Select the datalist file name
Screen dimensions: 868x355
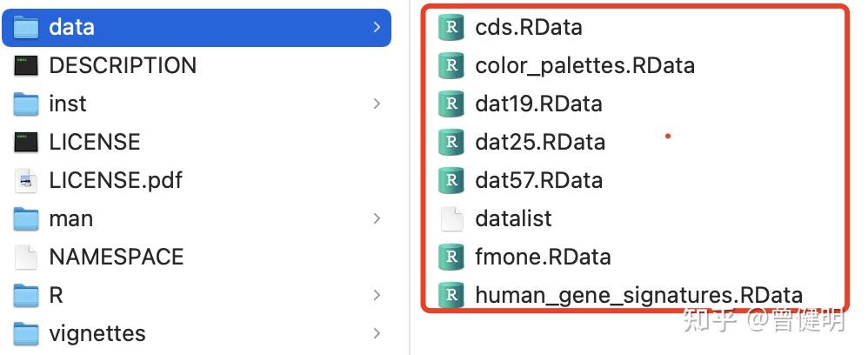pos(513,218)
